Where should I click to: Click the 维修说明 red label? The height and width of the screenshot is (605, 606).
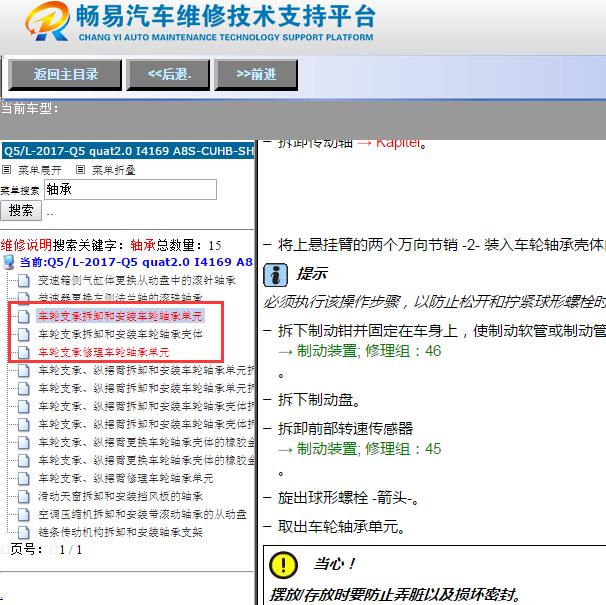tap(26, 245)
